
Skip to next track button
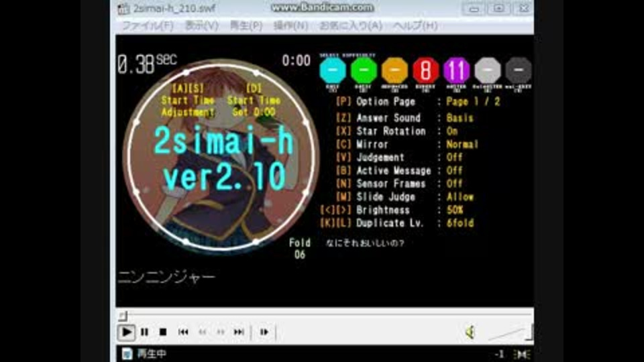tap(239, 332)
